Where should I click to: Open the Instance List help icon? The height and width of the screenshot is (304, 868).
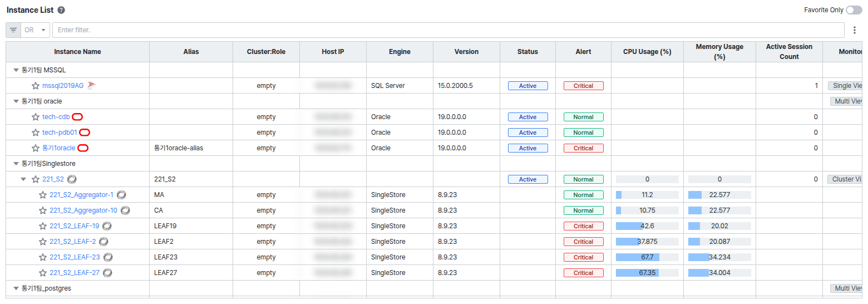(61, 10)
